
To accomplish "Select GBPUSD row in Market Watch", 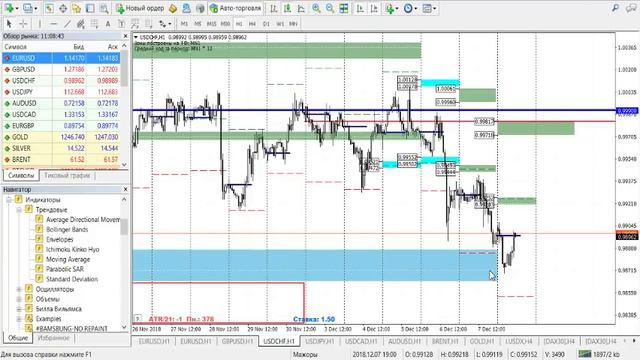I will click(62, 69).
